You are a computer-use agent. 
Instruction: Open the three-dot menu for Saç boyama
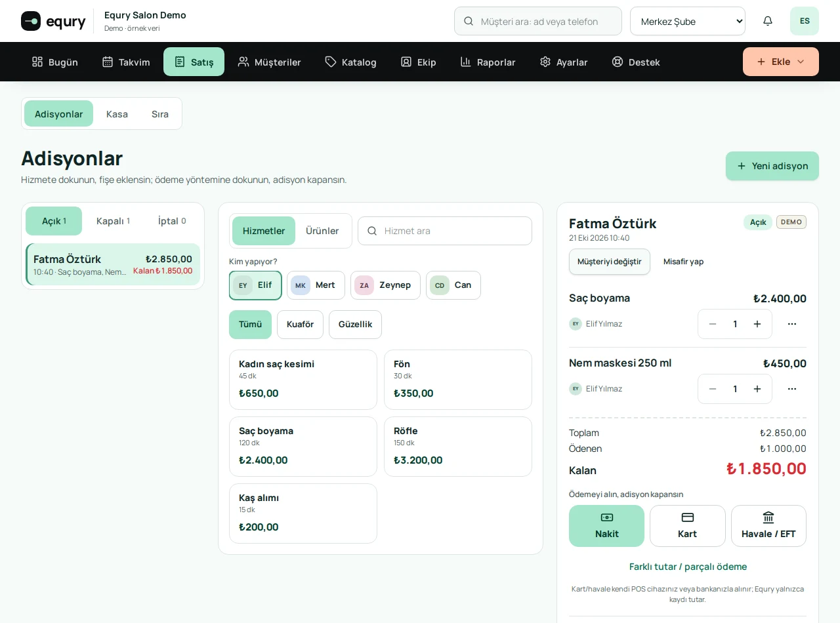(x=792, y=324)
